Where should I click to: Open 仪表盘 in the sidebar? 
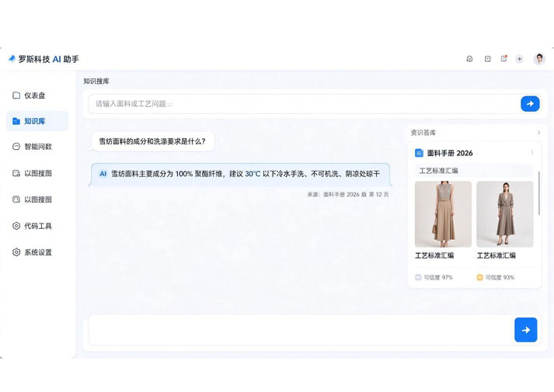(37, 95)
